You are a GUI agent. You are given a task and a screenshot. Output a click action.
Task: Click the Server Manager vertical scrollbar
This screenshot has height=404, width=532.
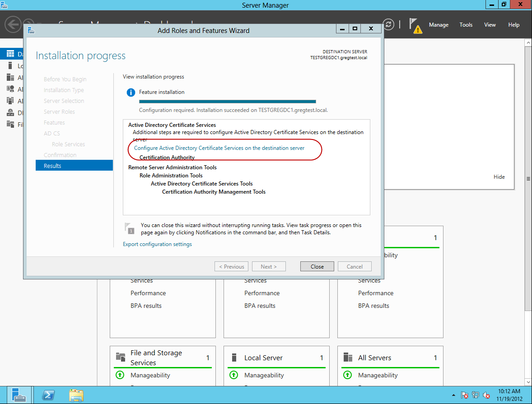pyautogui.click(x=528, y=178)
